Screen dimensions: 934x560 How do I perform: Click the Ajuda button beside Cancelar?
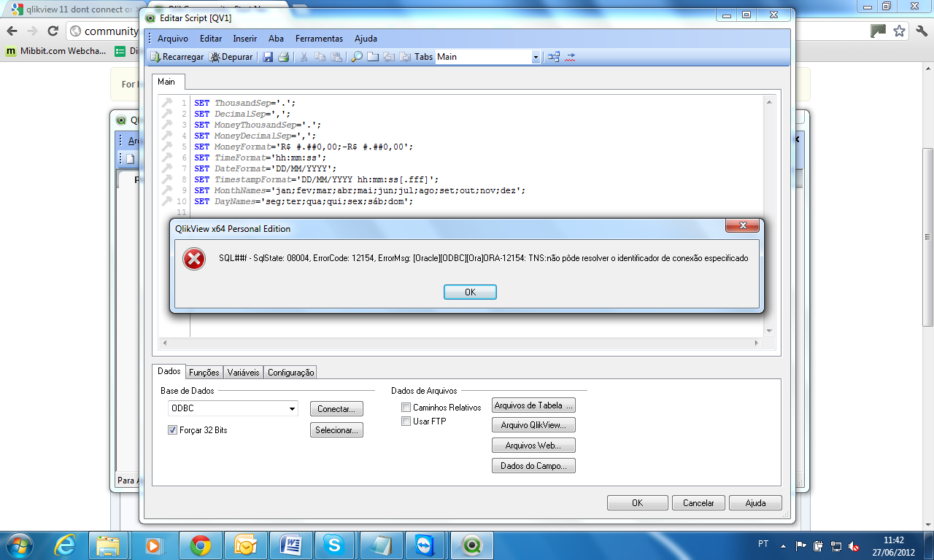(x=755, y=502)
